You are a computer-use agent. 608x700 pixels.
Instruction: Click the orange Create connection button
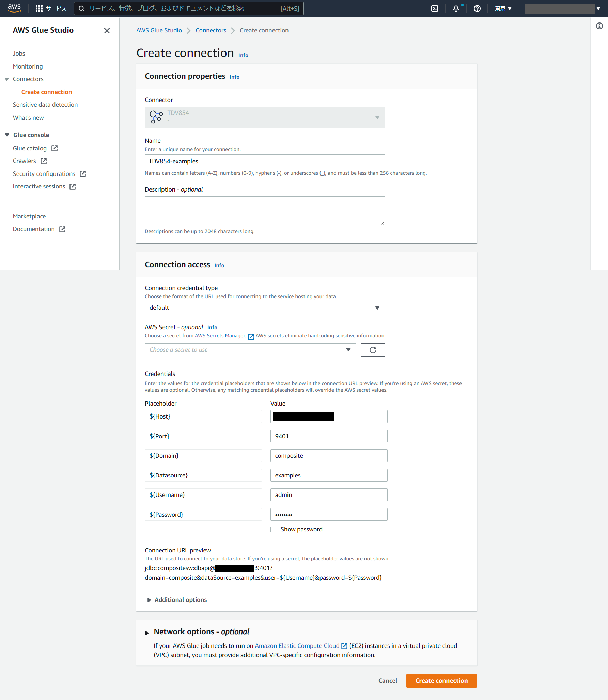click(x=441, y=681)
